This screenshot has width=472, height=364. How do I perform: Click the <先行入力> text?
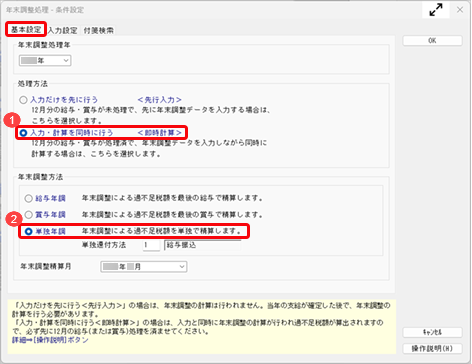pyautogui.click(x=160, y=100)
